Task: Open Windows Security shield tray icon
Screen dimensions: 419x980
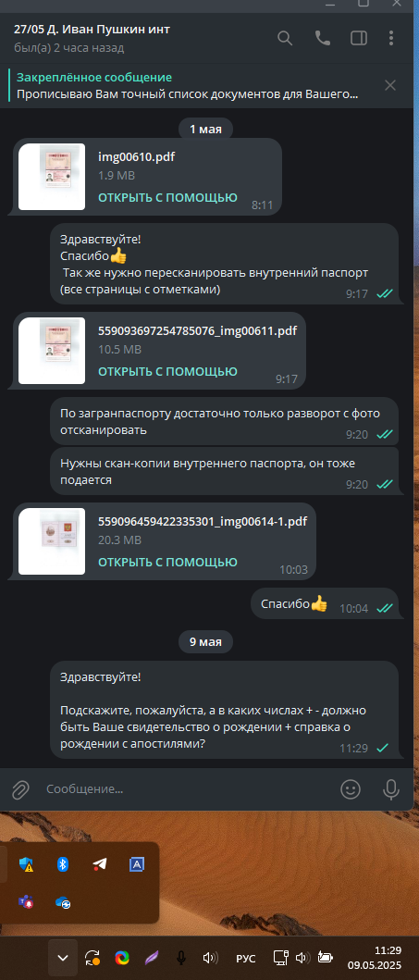Action: (x=26, y=864)
